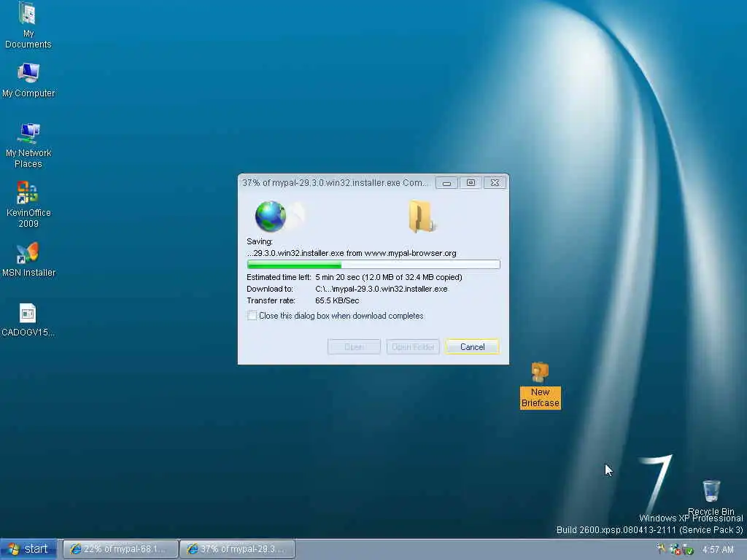Click the 'Download to' path text
Image resolution: width=747 pixels, height=560 pixels.
(x=381, y=289)
